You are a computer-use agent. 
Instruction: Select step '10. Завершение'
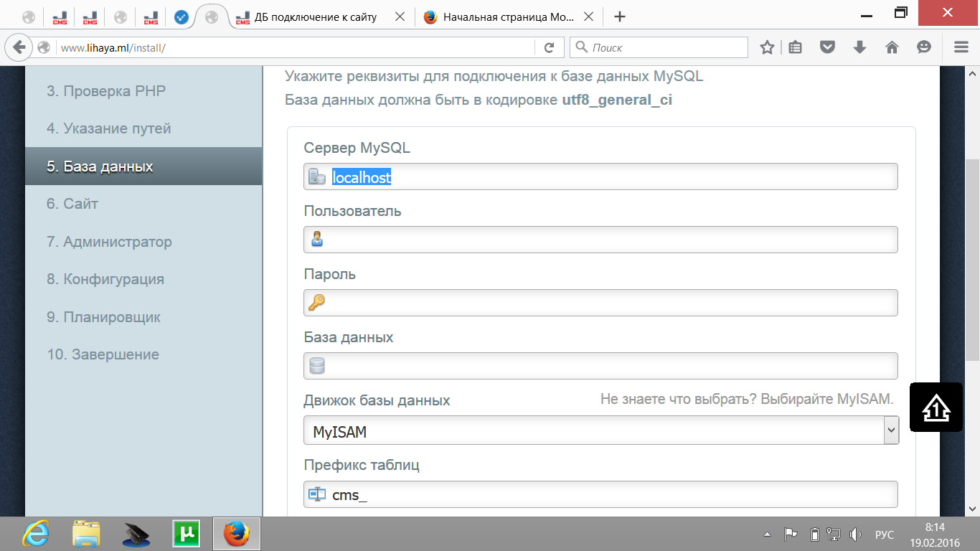(x=103, y=354)
